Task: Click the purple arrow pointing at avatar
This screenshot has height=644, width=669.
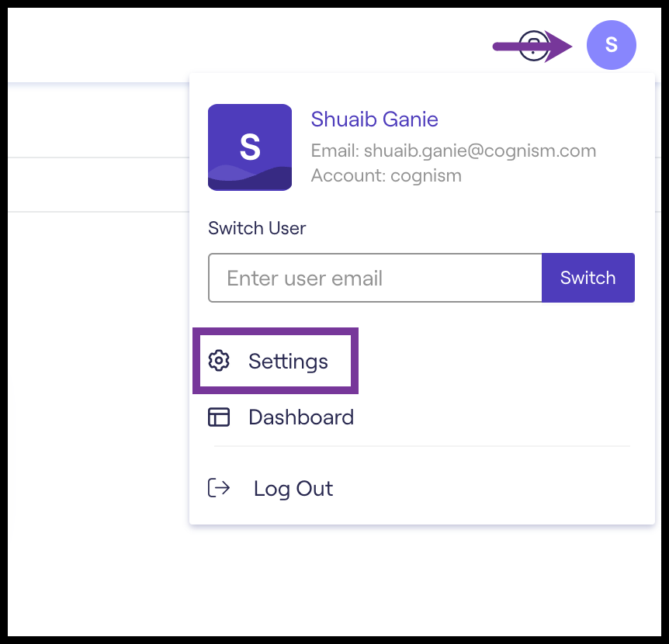Action: tap(532, 47)
